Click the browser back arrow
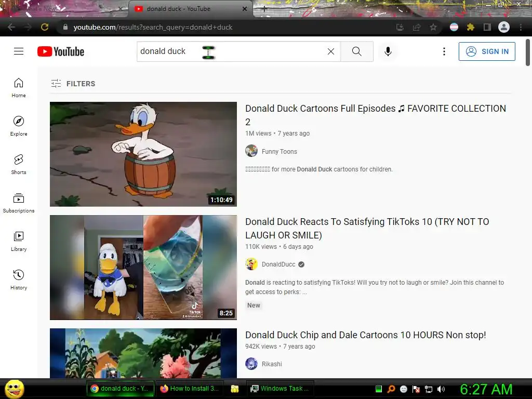 coord(11,27)
